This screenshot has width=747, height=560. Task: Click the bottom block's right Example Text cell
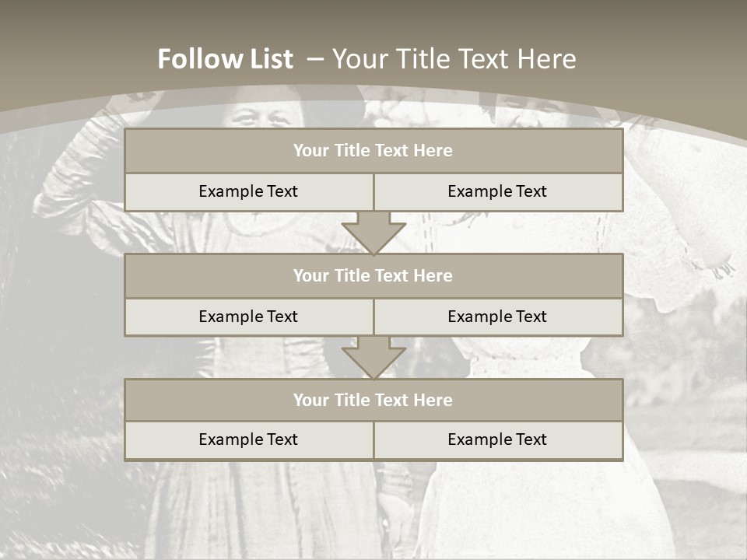click(497, 439)
